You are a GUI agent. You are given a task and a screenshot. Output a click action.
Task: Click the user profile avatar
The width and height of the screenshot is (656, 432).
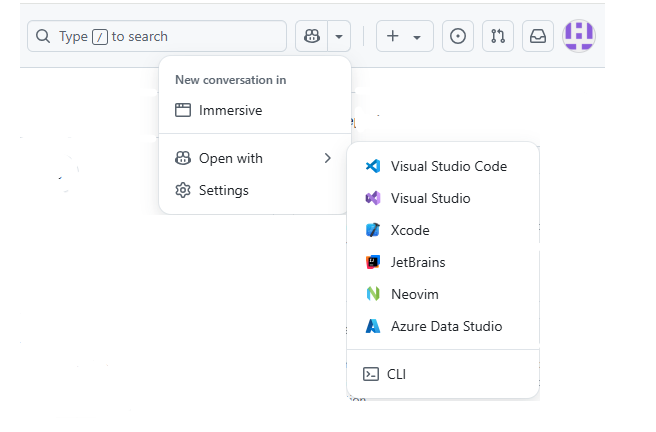pos(579,35)
